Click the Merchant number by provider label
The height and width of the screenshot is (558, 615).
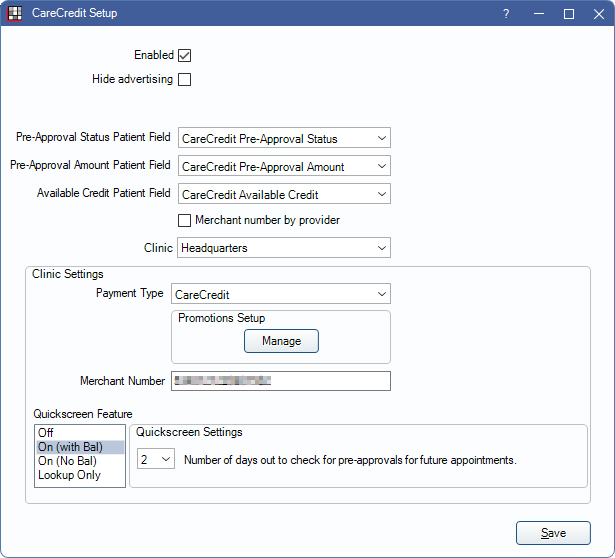[x=267, y=220]
